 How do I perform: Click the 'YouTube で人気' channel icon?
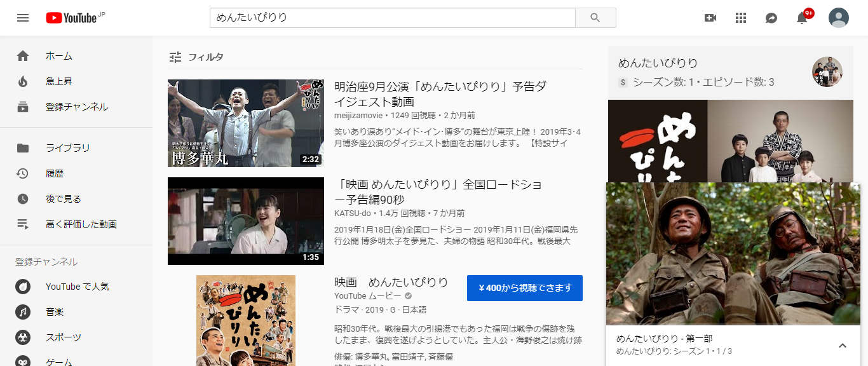coord(23,287)
